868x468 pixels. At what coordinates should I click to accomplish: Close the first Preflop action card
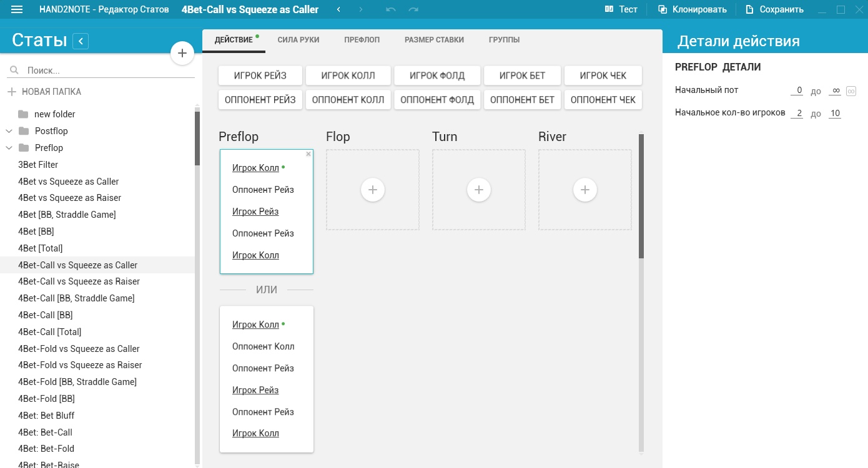308,154
